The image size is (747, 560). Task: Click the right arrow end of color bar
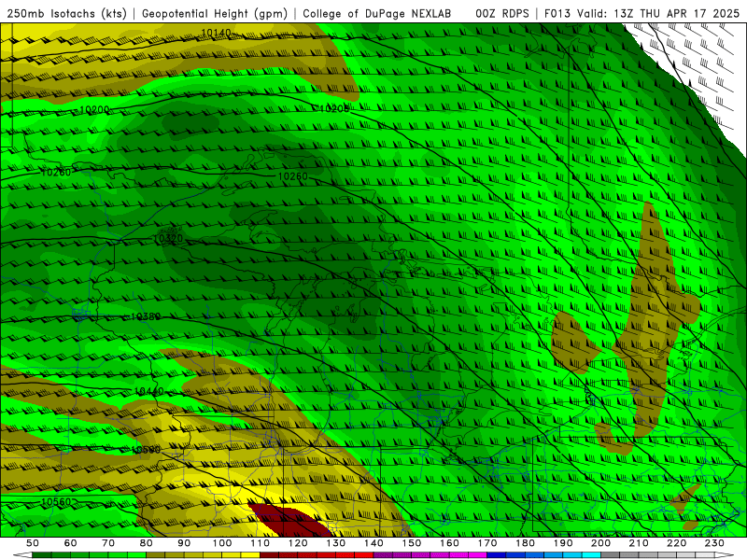[724, 555]
